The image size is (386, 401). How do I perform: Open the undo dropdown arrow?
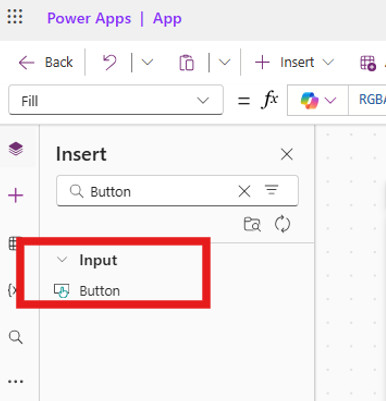click(x=147, y=62)
